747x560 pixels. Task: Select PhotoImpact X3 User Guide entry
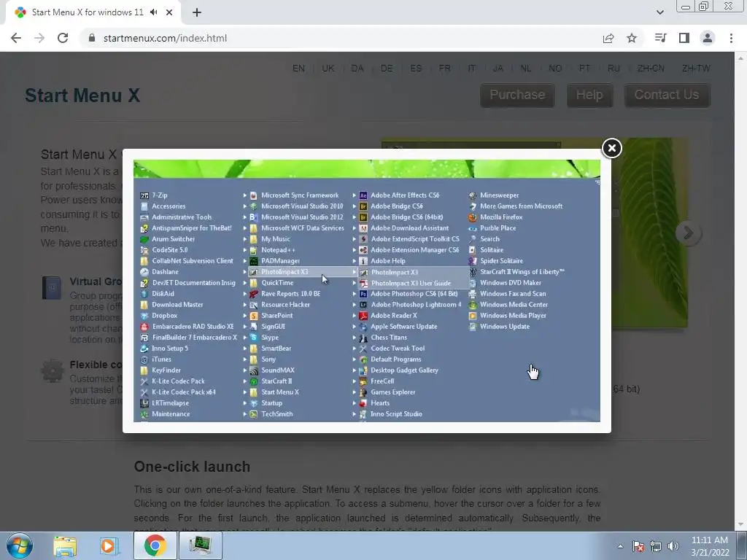(x=411, y=283)
